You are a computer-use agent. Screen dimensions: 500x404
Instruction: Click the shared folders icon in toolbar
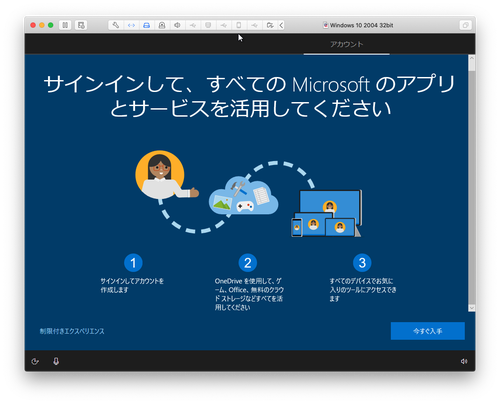(270, 25)
